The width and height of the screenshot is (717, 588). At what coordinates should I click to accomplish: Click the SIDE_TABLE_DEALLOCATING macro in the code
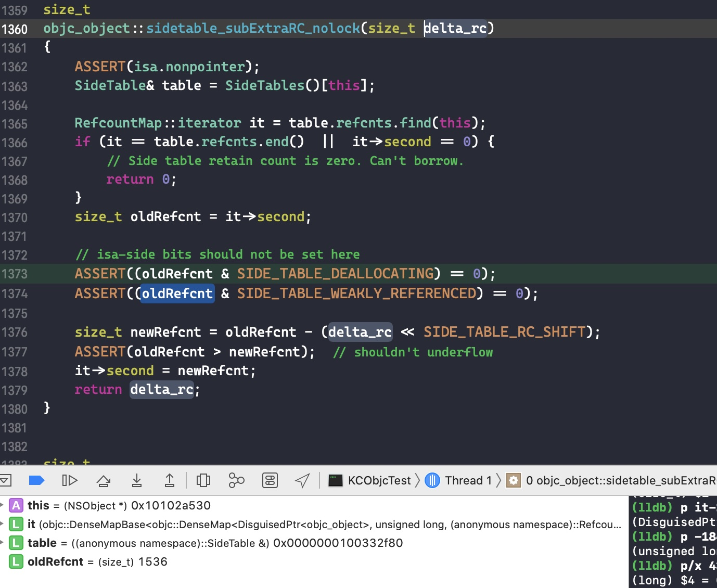click(x=336, y=274)
